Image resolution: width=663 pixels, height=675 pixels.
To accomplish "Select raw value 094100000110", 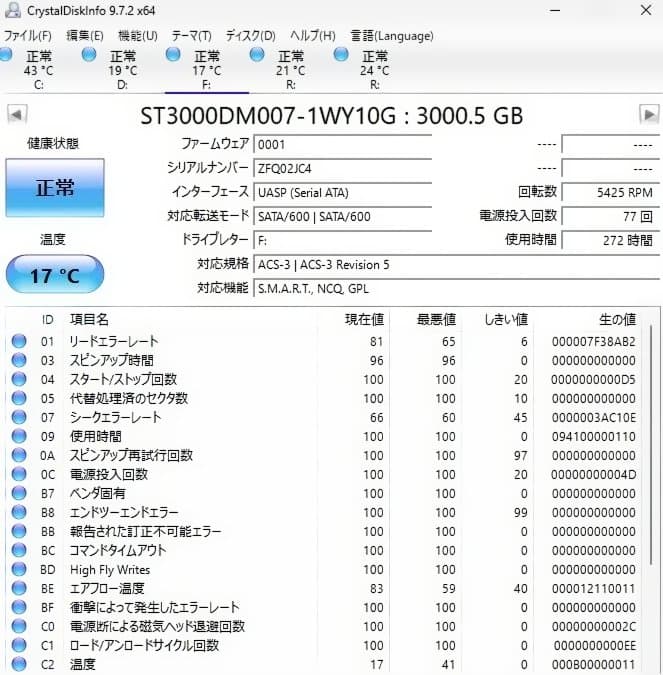I will (x=594, y=436).
